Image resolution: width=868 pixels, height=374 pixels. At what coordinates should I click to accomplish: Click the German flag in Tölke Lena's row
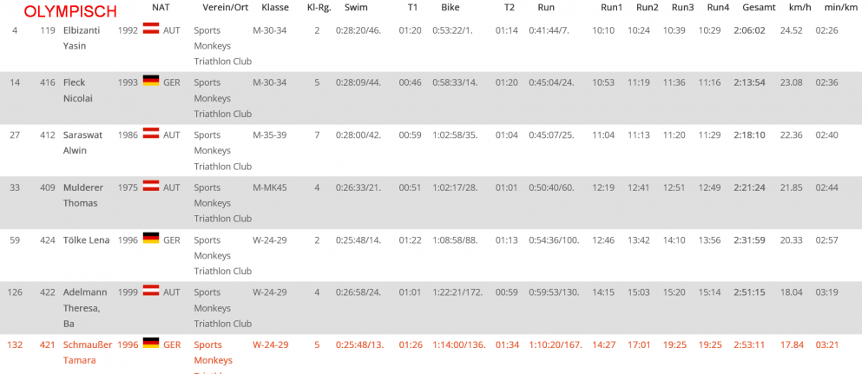point(150,239)
